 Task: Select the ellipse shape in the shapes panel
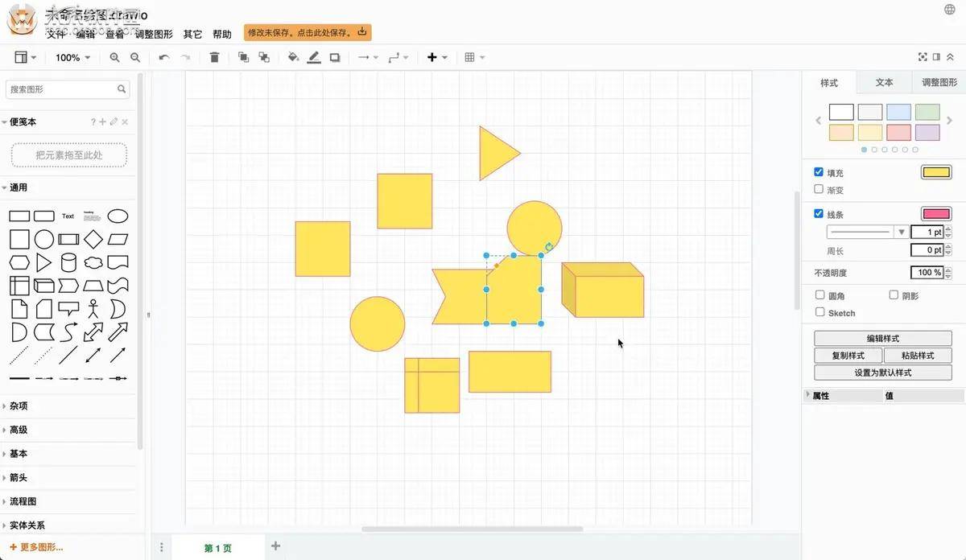tap(118, 215)
